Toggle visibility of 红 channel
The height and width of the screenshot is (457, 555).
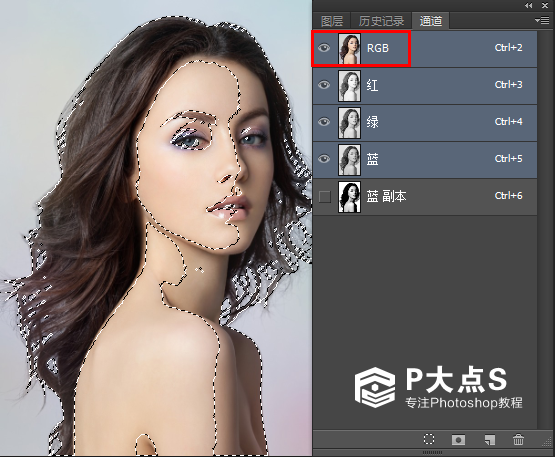pos(324,85)
